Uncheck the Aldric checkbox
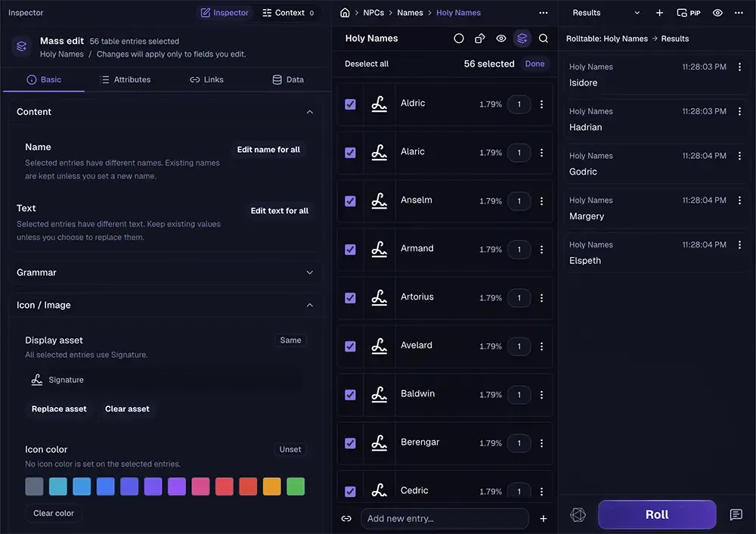This screenshot has height=534, width=756. tap(350, 104)
